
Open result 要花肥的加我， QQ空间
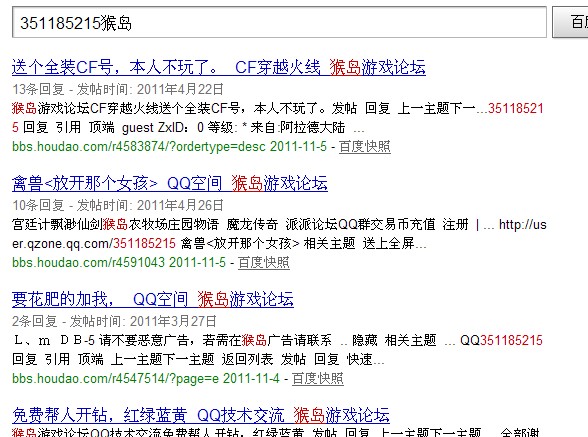pyautogui.click(x=153, y=299)
